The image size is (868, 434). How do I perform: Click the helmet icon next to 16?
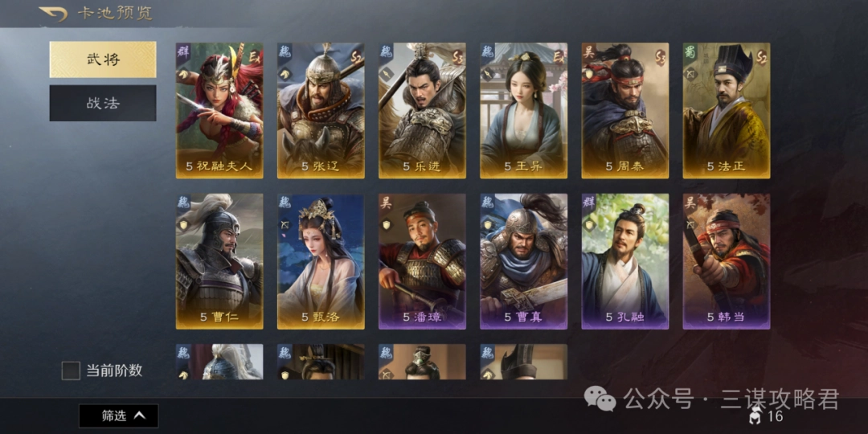(755, 416)
